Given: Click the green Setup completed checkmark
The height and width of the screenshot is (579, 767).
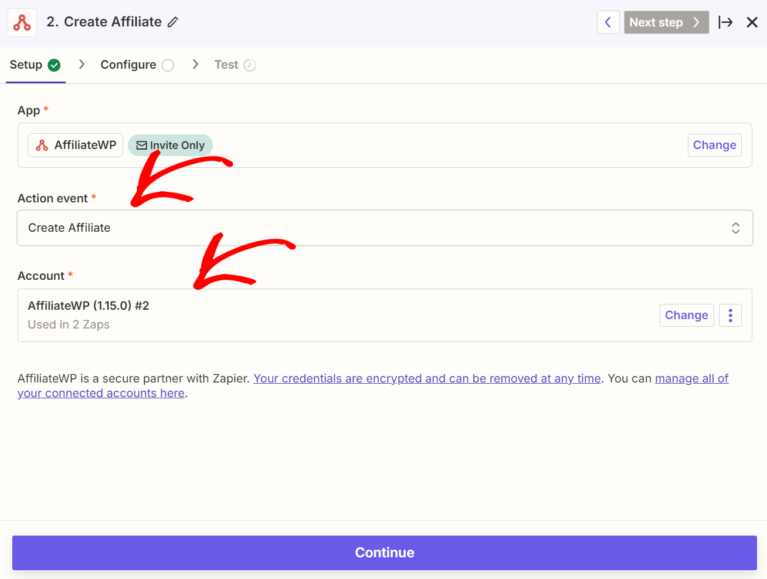Looking at the screenshot, I should pyautogui.click(x=54, y=65).
